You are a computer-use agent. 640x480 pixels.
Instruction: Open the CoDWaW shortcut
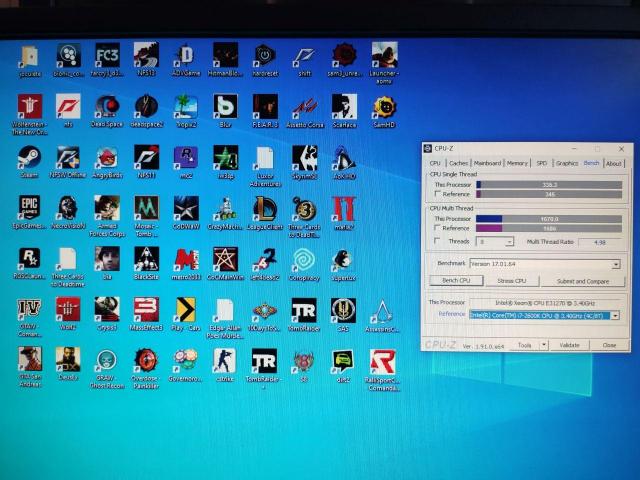point(186,213)
